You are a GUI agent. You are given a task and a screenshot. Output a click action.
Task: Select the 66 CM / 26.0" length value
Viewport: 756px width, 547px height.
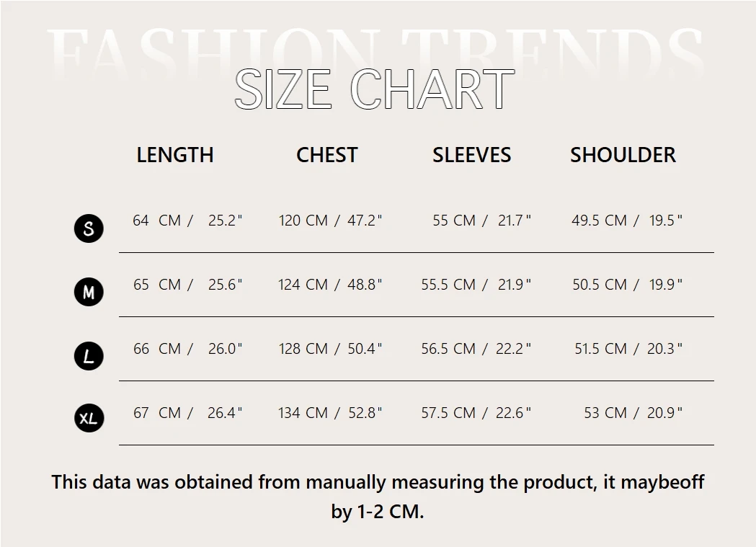187,349
